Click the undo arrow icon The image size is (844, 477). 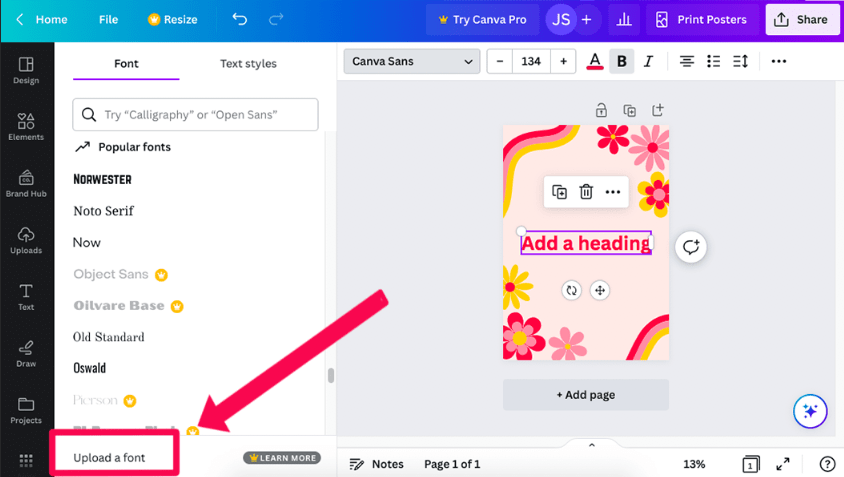tap(239, 19)
